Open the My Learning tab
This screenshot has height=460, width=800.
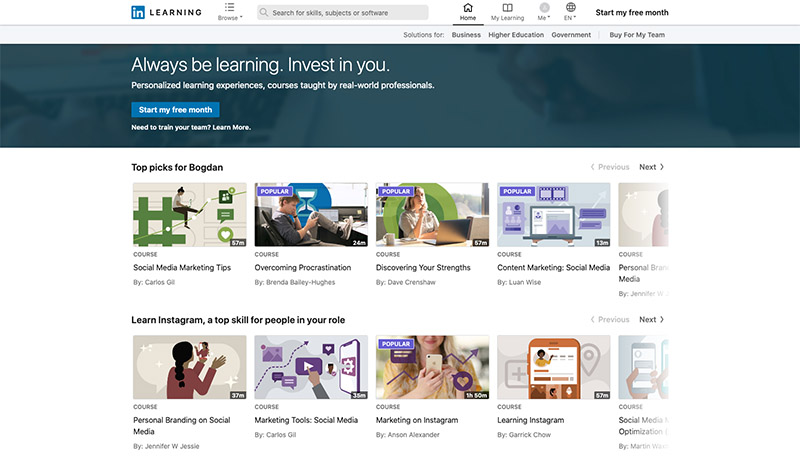(x=507, y=12)
